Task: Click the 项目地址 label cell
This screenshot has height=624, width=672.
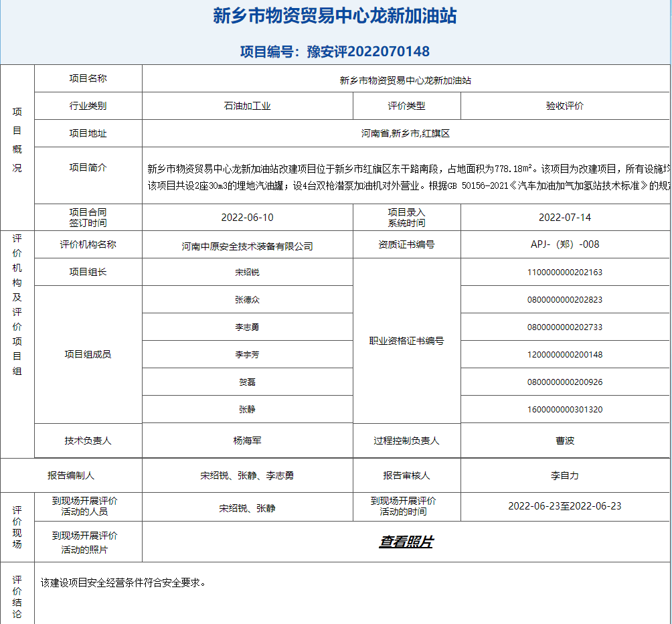Action: click(88, 133)
